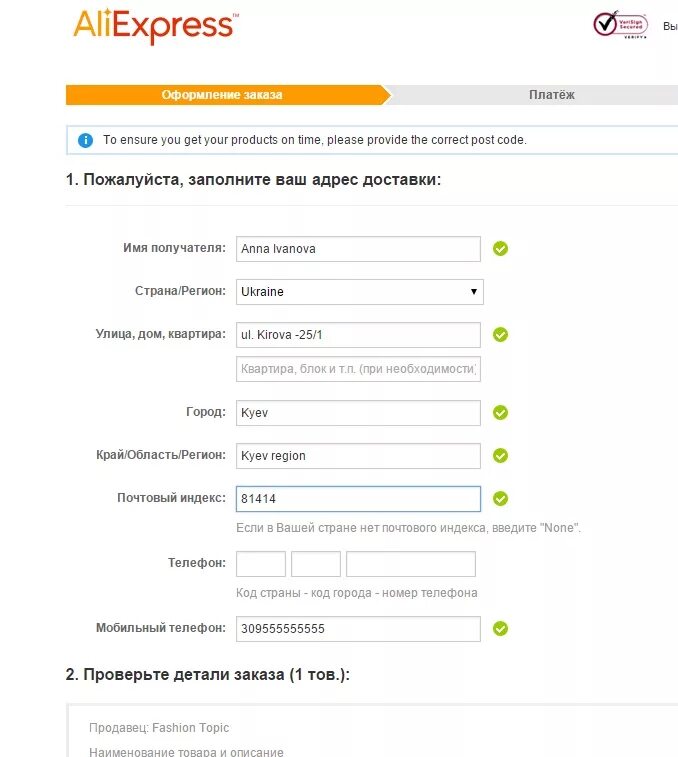Click the phone city code box

tap(316, 564)
